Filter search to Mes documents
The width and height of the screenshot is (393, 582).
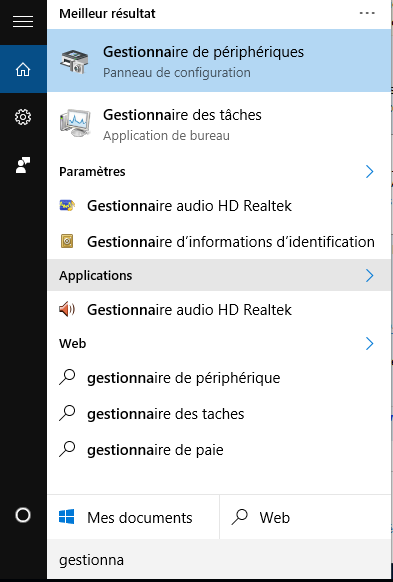[x=133, y=517]
